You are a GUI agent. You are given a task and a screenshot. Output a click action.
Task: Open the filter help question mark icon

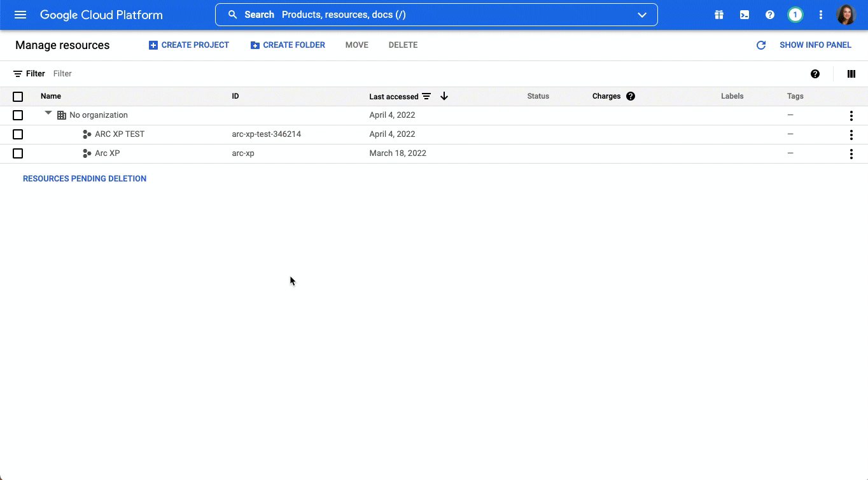815,74
